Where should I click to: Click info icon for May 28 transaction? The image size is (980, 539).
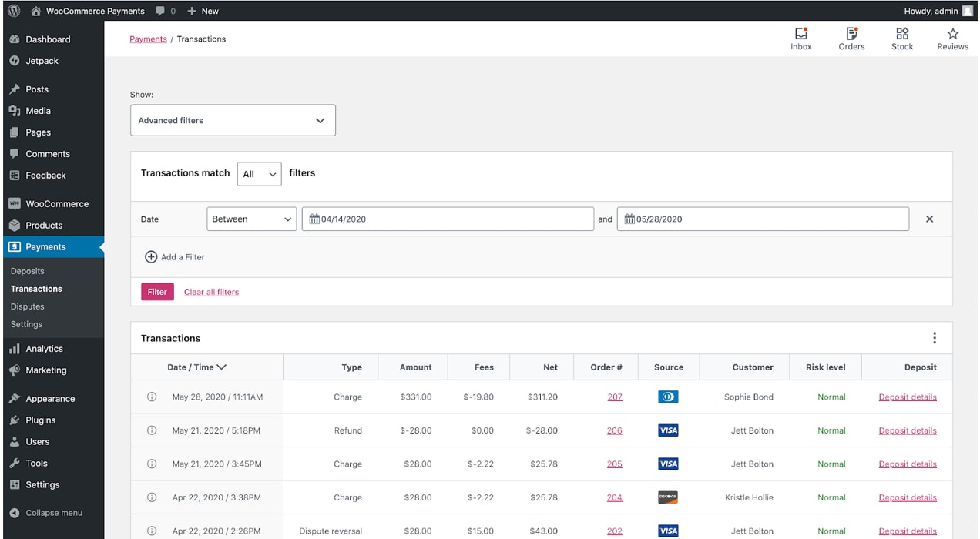152,397
